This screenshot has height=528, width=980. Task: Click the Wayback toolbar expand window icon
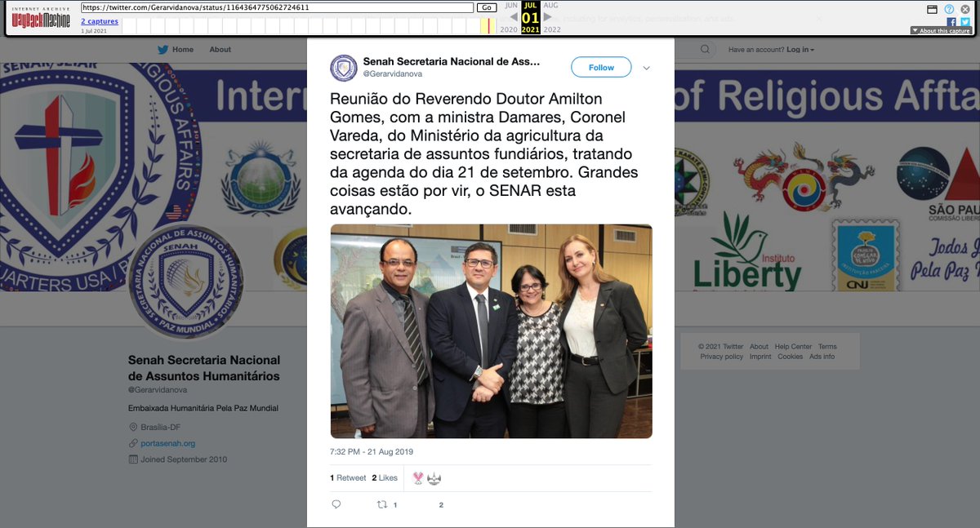pyautogui.click(x=932, y=9)
